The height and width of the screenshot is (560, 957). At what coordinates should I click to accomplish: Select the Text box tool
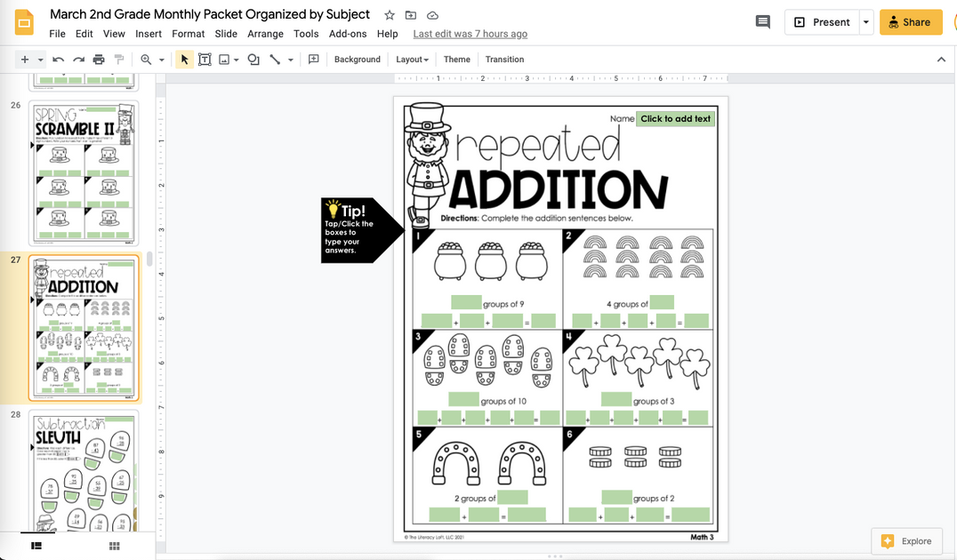click(205, 59)
